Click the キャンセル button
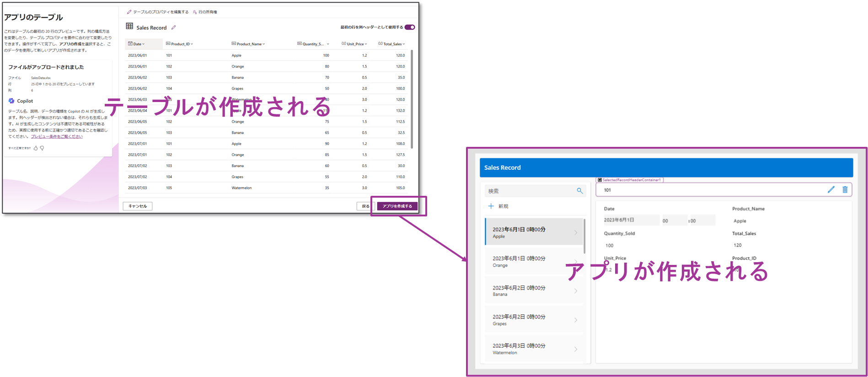The image size is (868, 377). tap(138, 206)
